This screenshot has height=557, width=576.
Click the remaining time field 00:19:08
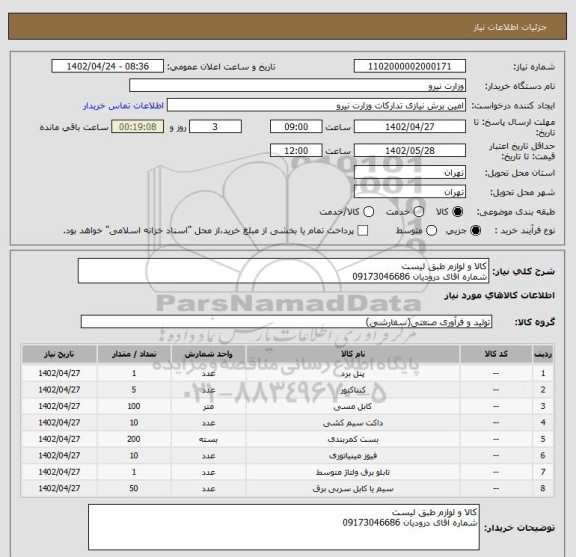[138, 127]
